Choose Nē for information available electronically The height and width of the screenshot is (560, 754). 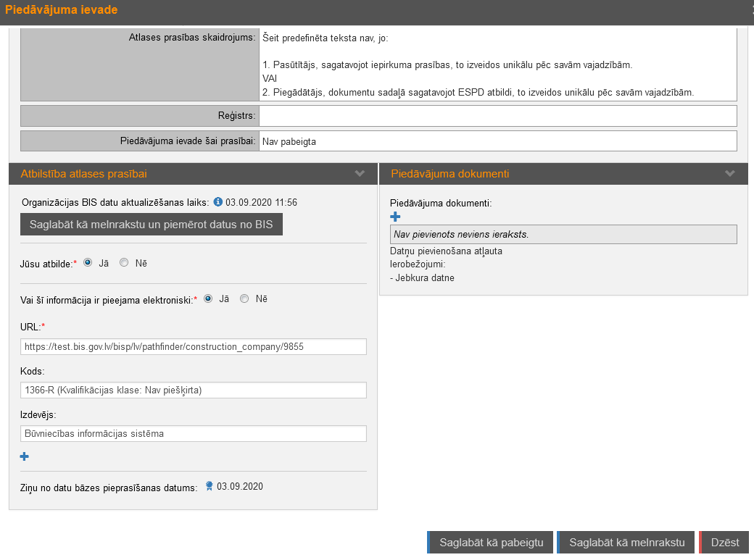click(244, 298)
